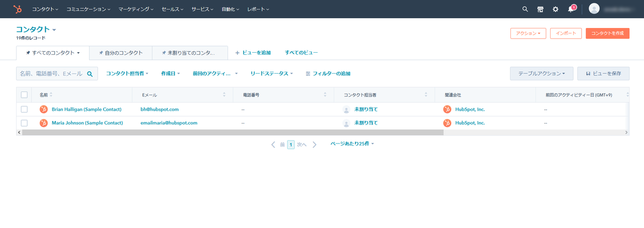This screenshot has width=644, height=228.
Task: Open テーブルアクション dropdown
Action: tap(541, 73)
